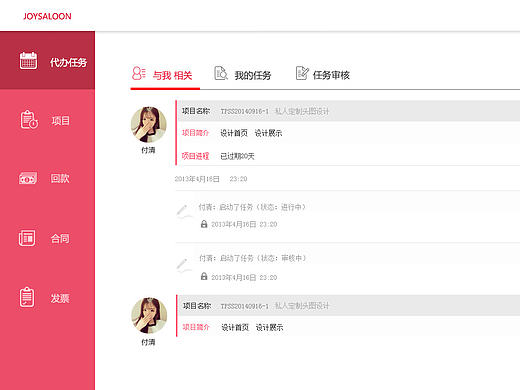Click the 项目名称 label in second card
The image size is (520, 390).
coord(197,305)
